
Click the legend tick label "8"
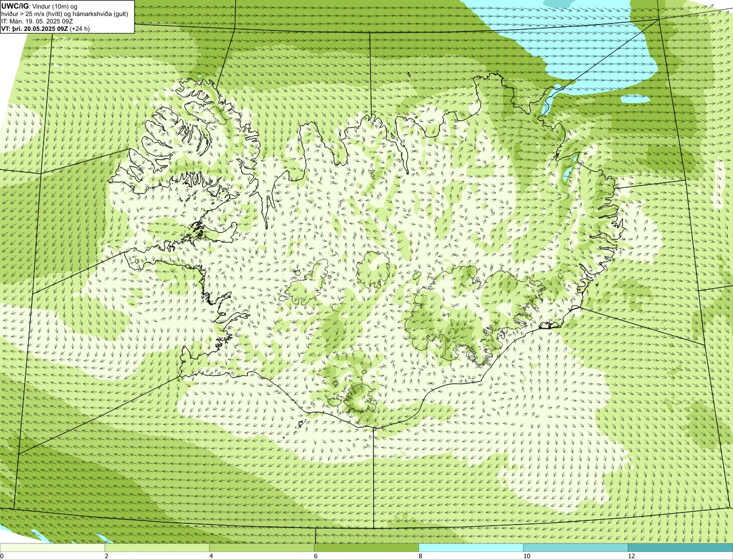421,556
